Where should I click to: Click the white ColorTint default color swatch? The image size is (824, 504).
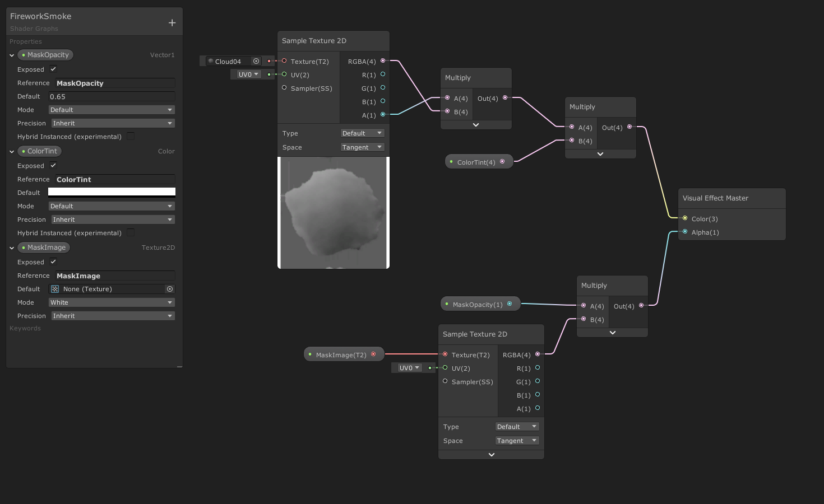tap(112, 192)
